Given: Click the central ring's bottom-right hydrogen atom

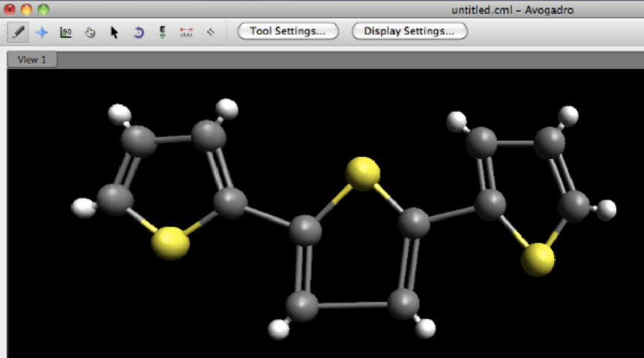Looking at the screenshot, I should [x=426, y=326].
